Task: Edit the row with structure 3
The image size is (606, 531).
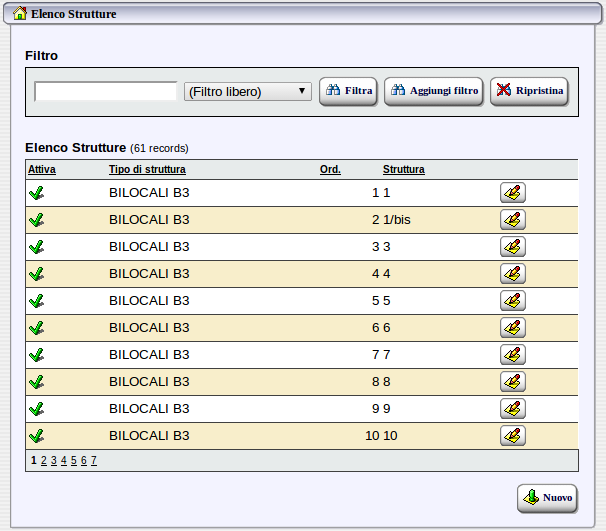Action: 513,247
